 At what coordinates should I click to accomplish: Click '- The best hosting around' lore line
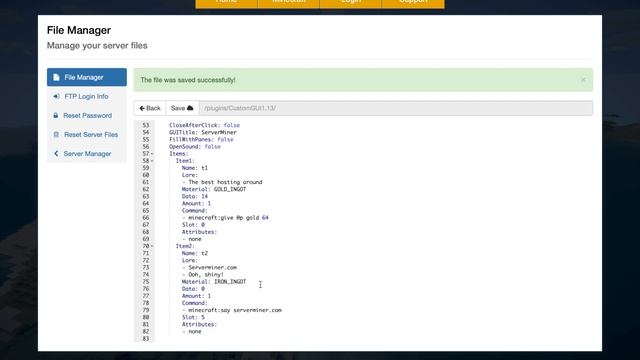(x=222, y=182)
